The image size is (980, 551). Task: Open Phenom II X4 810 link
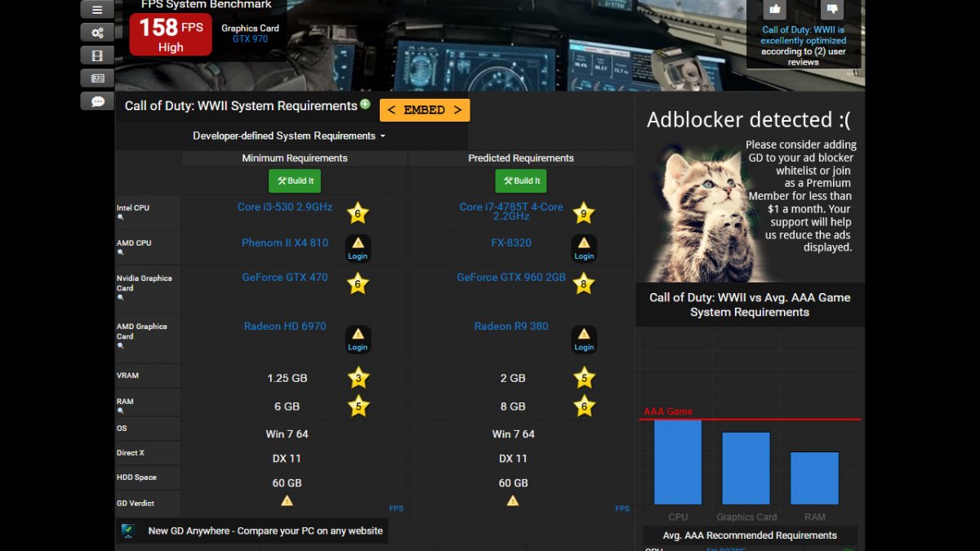(x=285, y=243)
